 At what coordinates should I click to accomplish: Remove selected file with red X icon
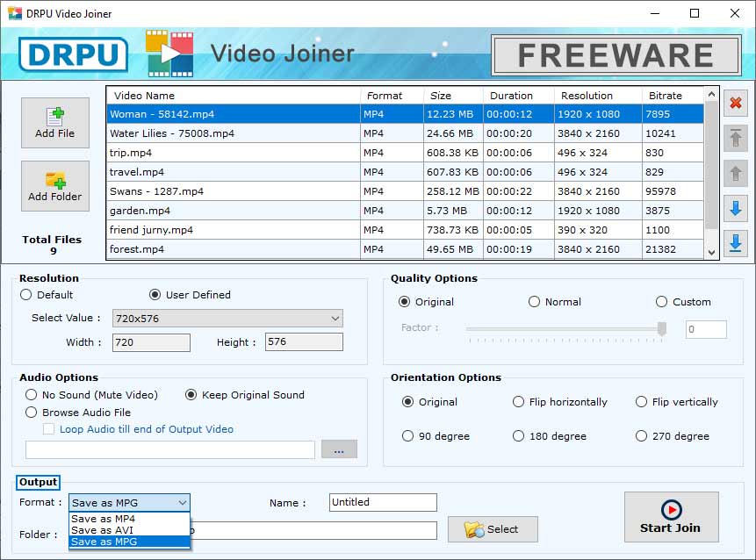pyautogui.click(x=735, y=103)
